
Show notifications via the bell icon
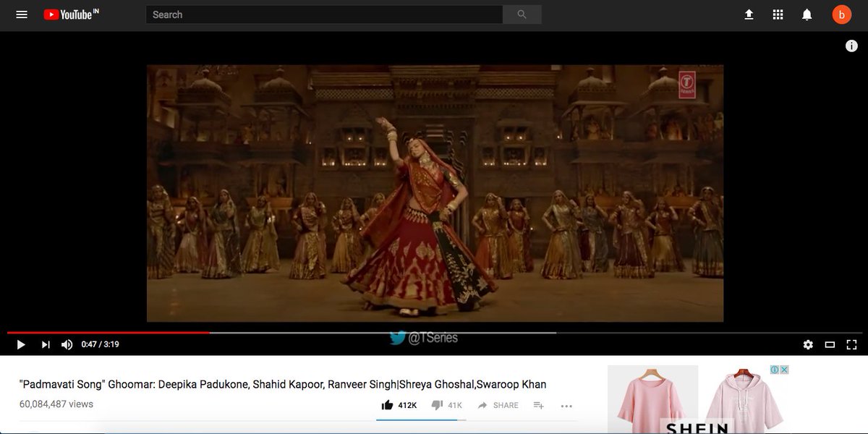pyautogui.click(x=807, y=14)
